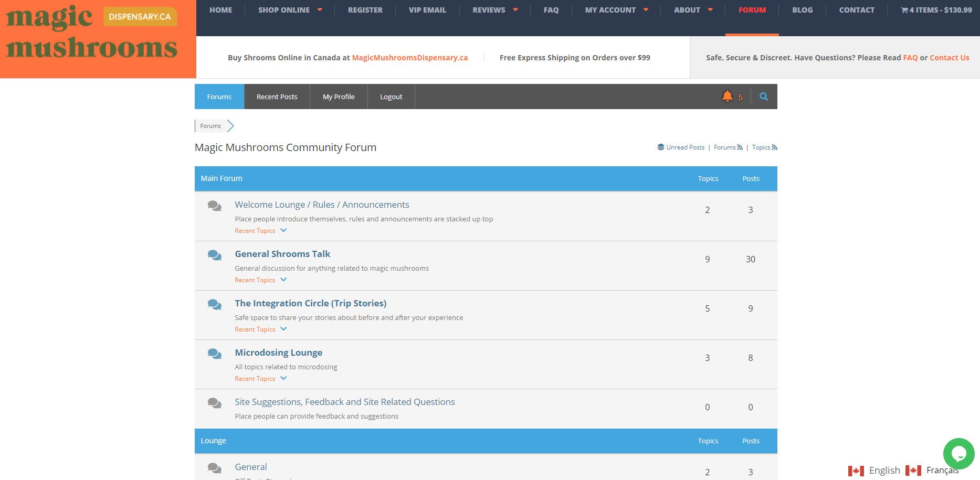Open The Integration Circle (Trip Stories) forum
The width and height of the screenshot is (980, 480).
[x=311, y=303]
